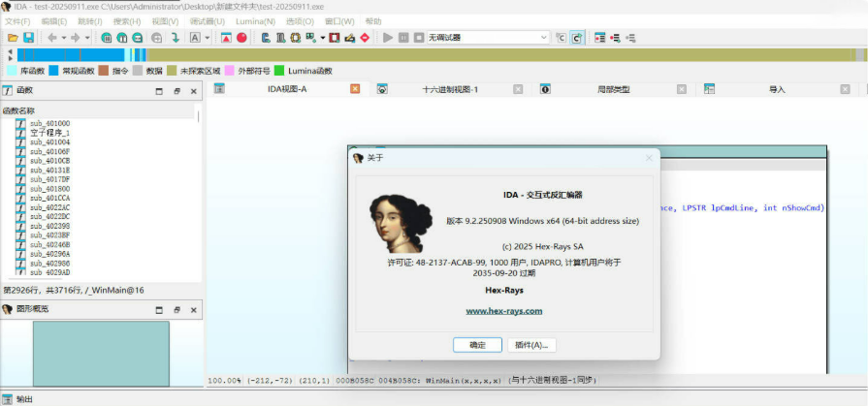Click the lower right arrow of navigation band

click(10, 58)
